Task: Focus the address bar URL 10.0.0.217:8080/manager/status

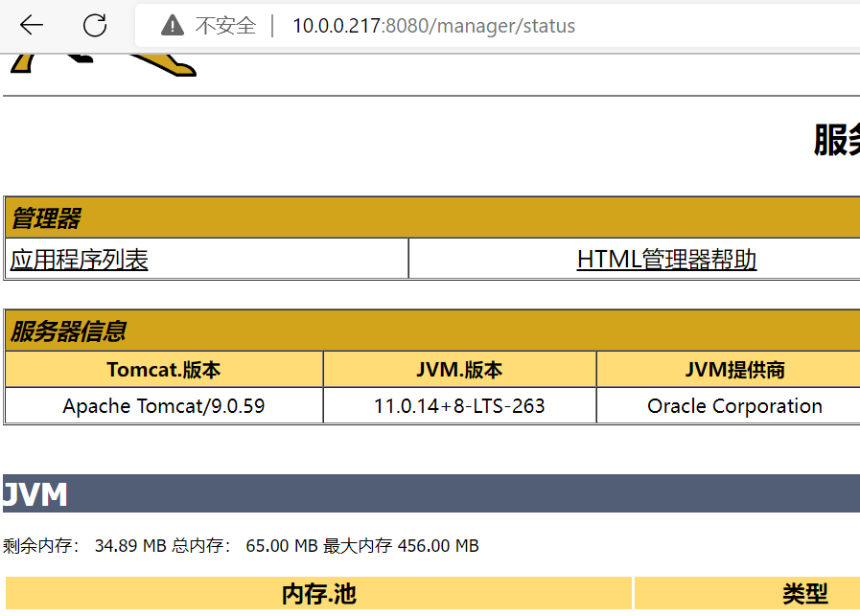Action: (x=434, y=26)
